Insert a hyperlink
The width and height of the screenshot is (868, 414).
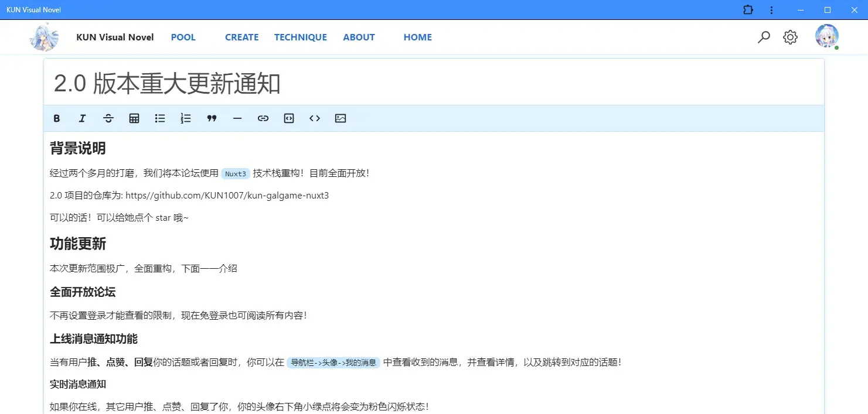(263, 118)
